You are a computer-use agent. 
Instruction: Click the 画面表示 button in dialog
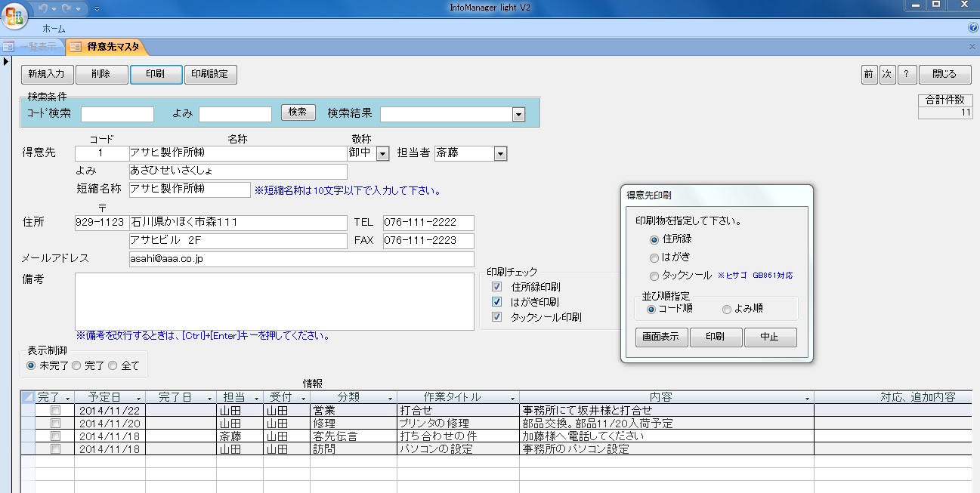[662, 337]
